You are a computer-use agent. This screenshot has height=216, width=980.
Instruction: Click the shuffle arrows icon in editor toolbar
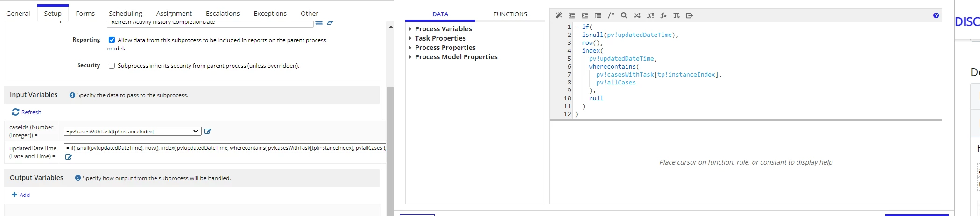coord(637,15)
